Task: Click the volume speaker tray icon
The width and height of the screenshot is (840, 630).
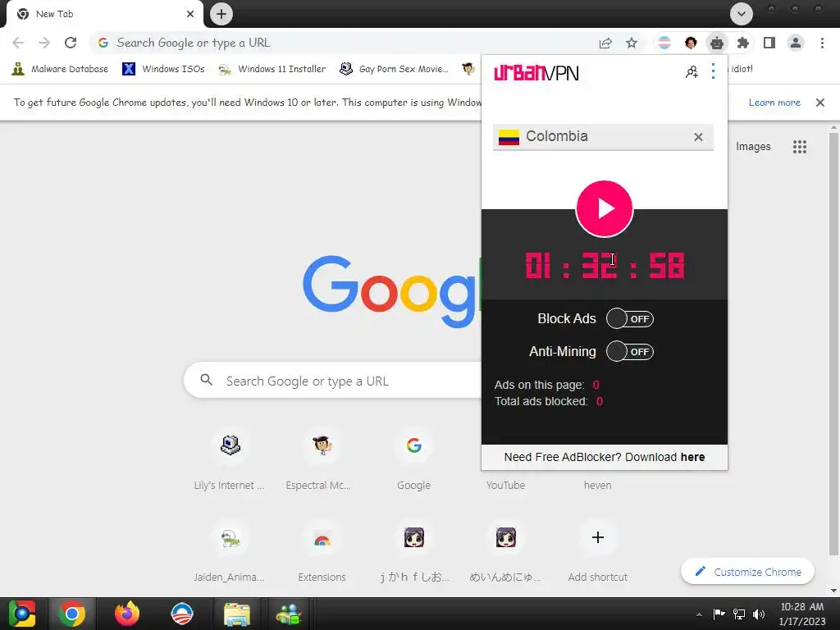Action: coord(759,614)
